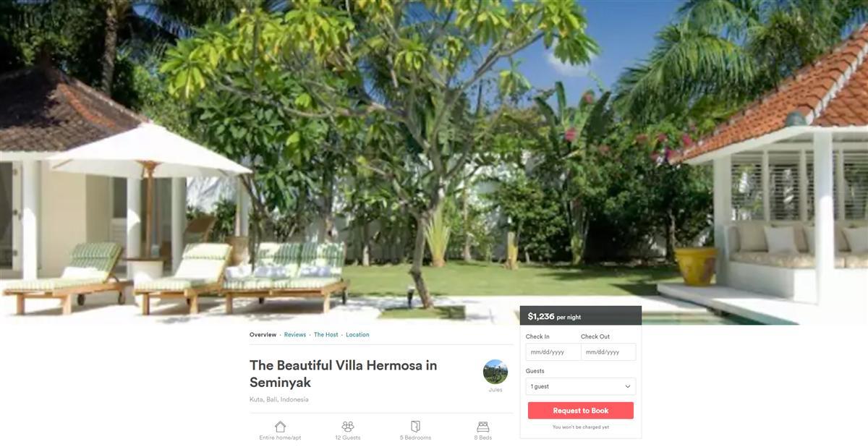This screenshot has height=447, width=868.
Task: Click the Jules host name
Action: coord(495,390)
